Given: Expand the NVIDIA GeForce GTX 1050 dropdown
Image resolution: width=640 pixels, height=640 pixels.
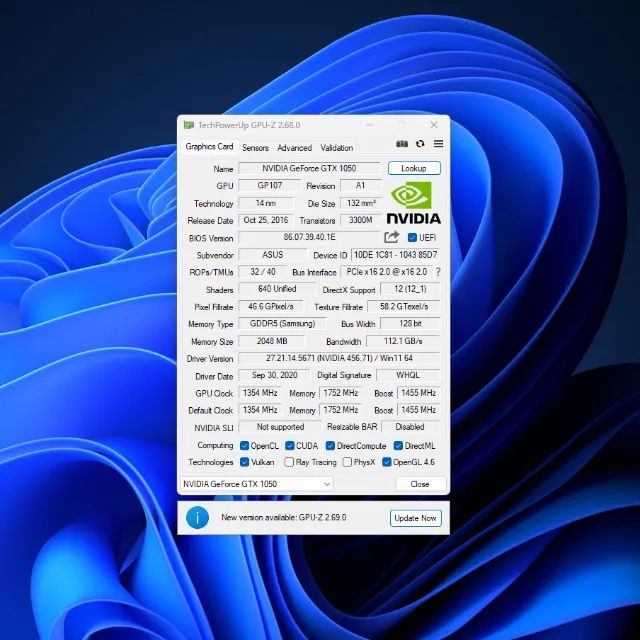Looking at the screenshot, I should coord(257,484).
